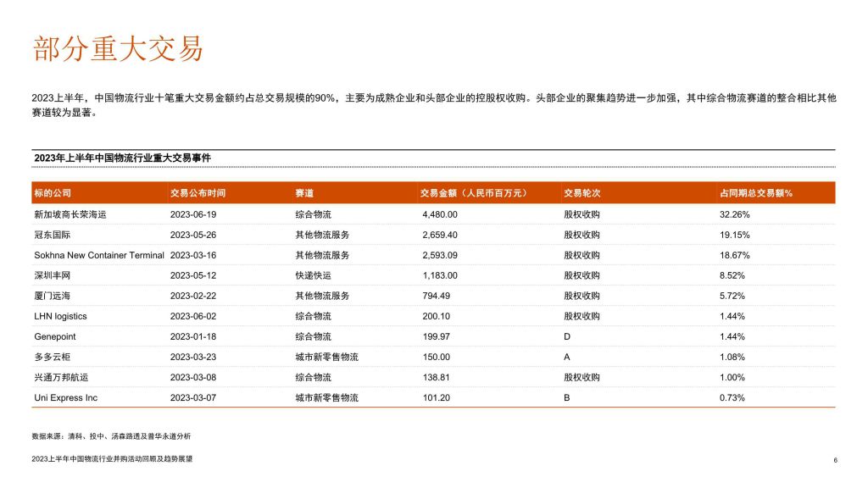The image size is (868, 488).
Task: Click amount cell 1,183.00
Action: (x=440, y=275)
